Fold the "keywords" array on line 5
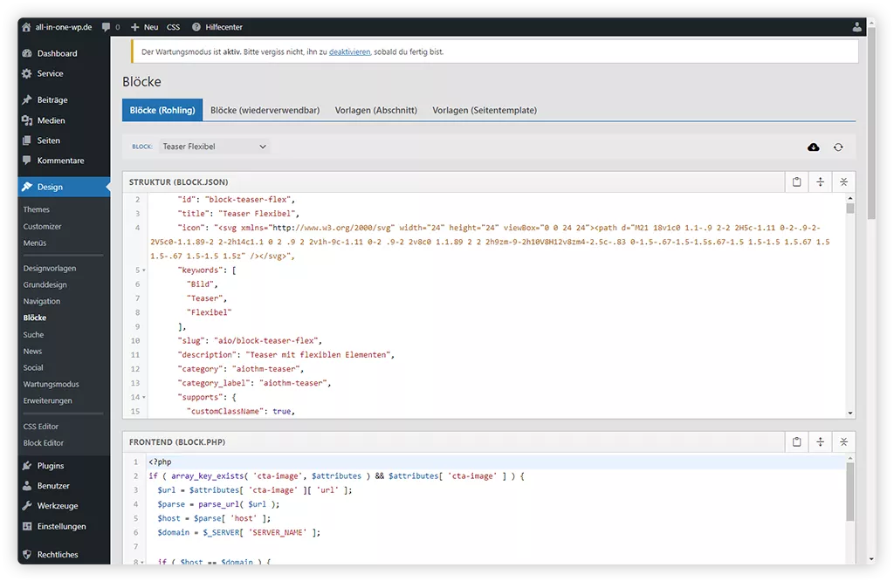 click(x=144, y=270)
